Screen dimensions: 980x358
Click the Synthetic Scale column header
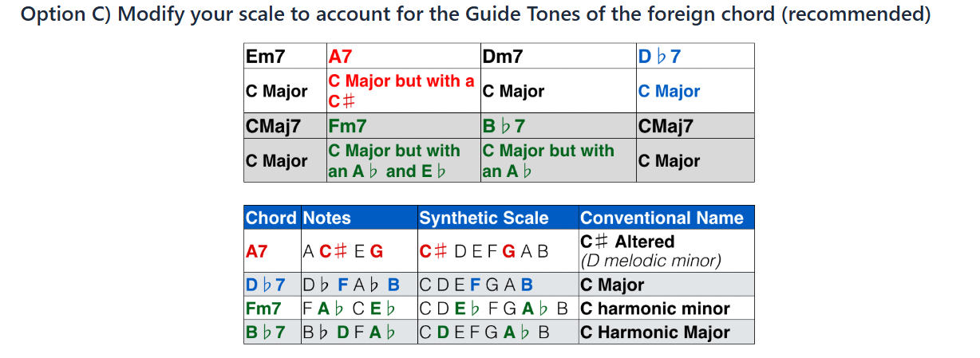484,218
